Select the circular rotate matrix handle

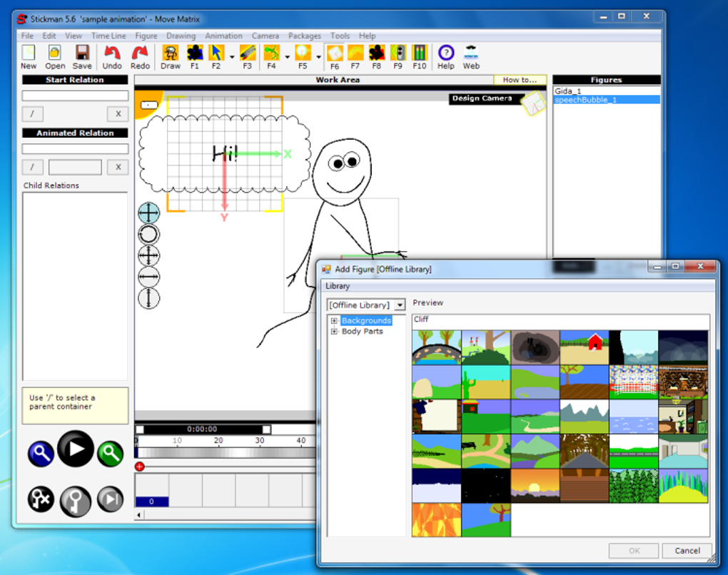148,235
